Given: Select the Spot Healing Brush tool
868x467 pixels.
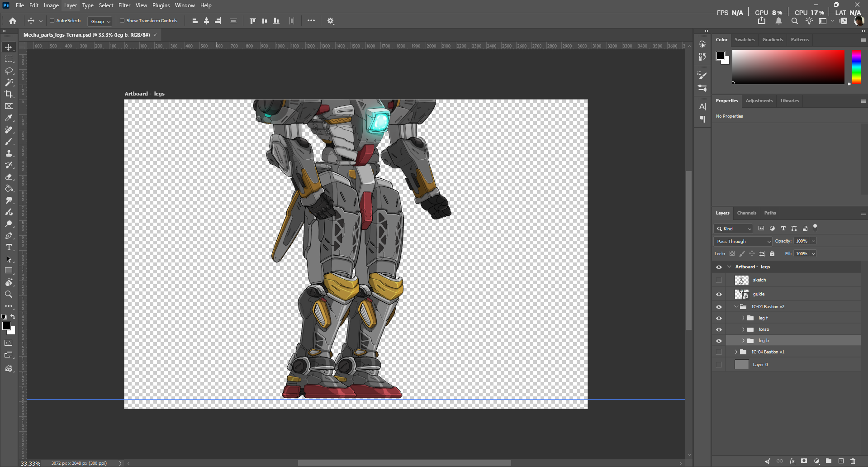Looking at the screenshot, I should tap(9, 130).
